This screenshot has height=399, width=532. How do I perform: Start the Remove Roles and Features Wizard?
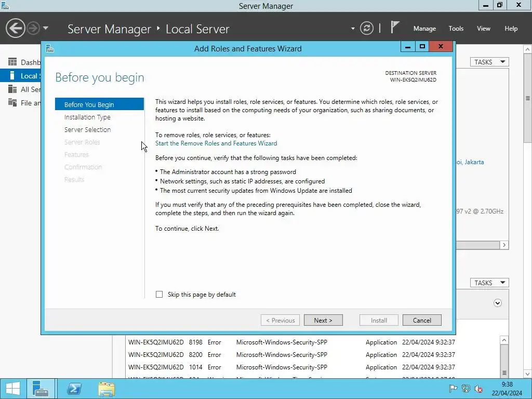tap(216, 143)
